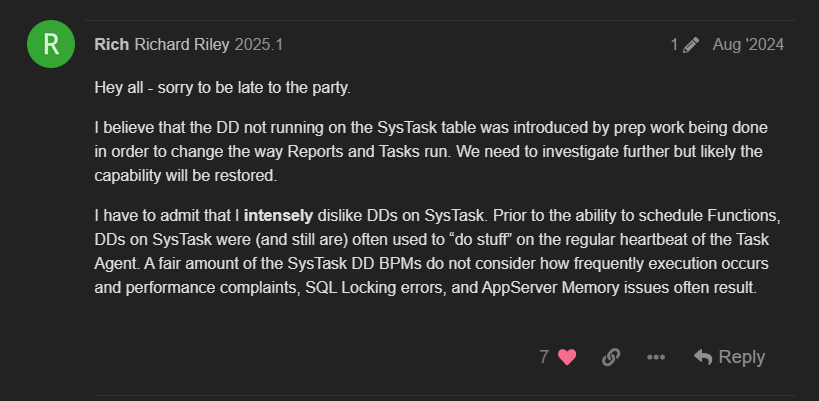
Task: Click the edit count number 1
Action: point(674,45)
